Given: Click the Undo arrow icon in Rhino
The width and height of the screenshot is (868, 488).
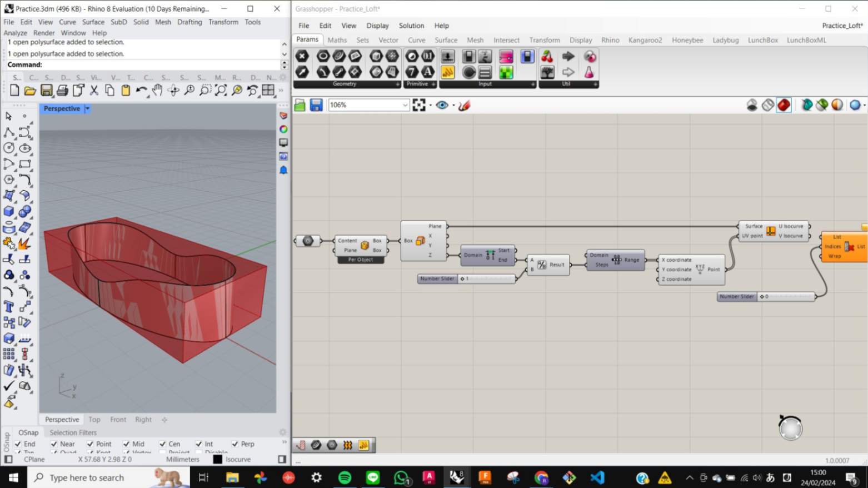Looking at the screenshot, I should [x=142, y=90].
